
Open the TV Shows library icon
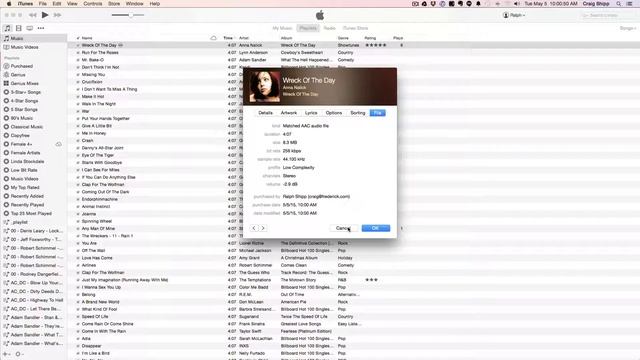coord(29,28)
